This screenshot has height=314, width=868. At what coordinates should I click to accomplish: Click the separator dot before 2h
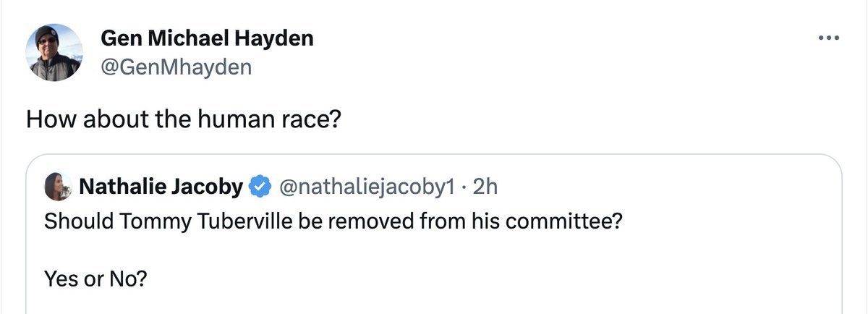coord(465,187)
